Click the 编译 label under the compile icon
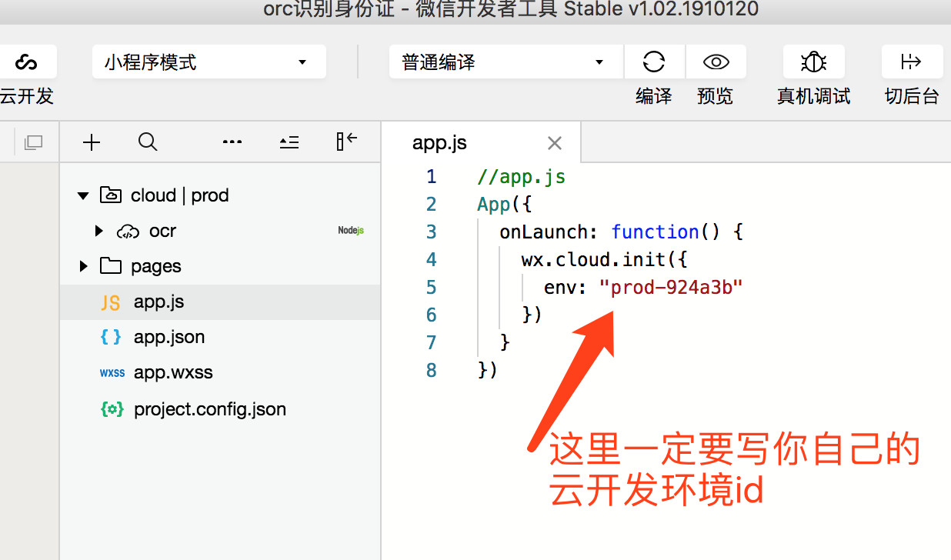The height and width of the screenshot is (560, 951). [654, 96]
